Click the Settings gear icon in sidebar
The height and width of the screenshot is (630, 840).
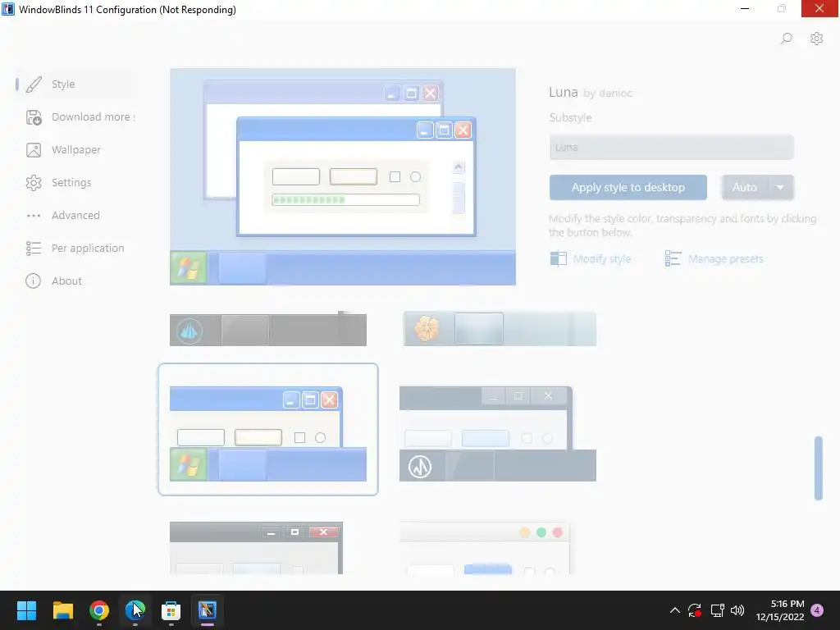pyautogui.click(x=34, y=183)
